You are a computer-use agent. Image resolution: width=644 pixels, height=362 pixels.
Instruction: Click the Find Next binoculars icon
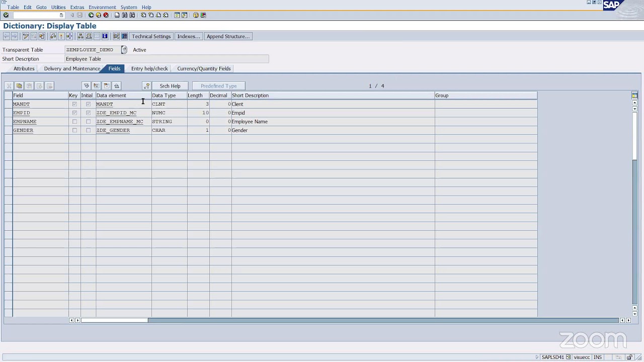132,15
